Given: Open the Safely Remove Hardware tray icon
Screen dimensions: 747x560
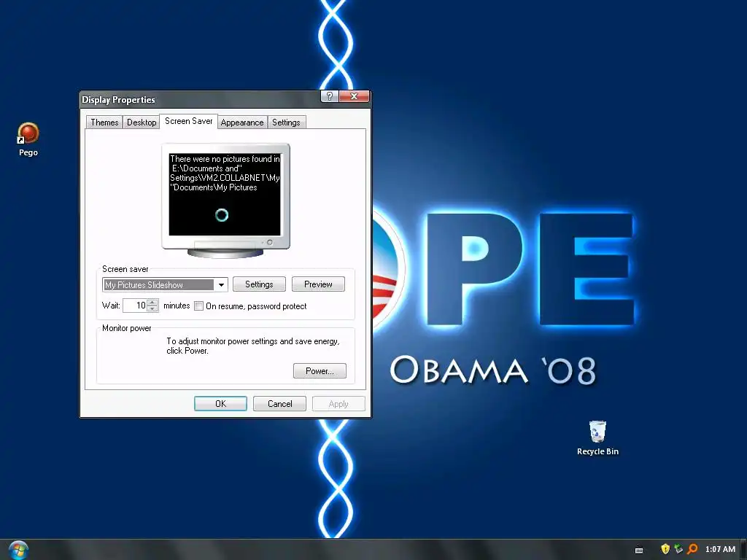Looking at the screenshot, I should pos(679,549).
